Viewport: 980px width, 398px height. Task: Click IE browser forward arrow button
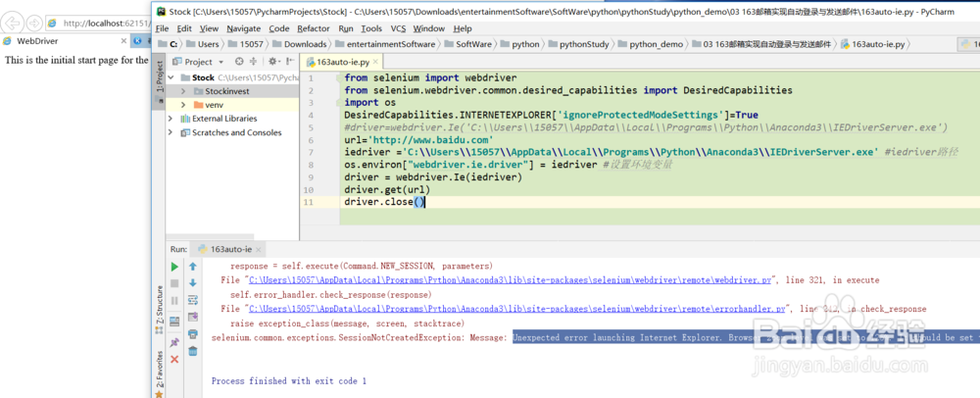[x=34, y=24]
